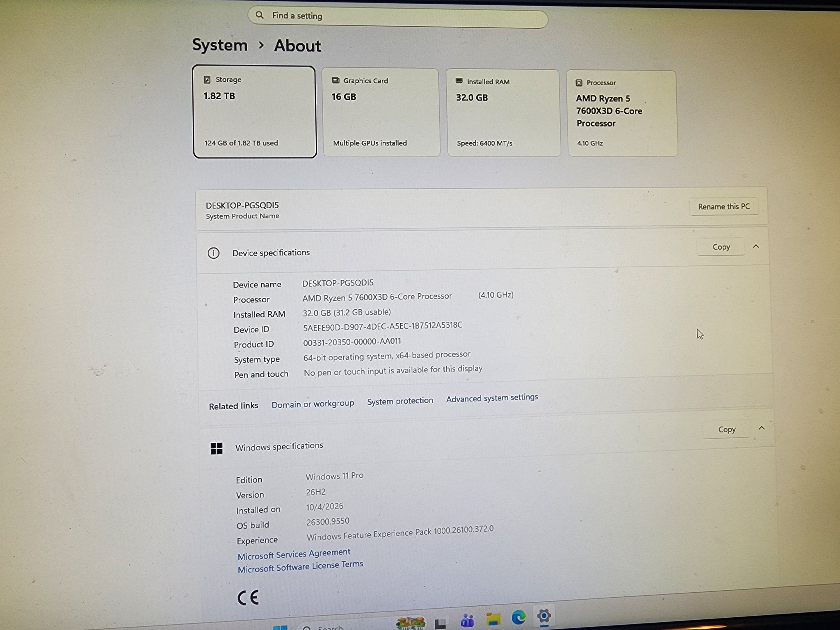Click the Graphics Card icon
The image size is (840, 630).
pyautogui.click(x=336, y=80)
